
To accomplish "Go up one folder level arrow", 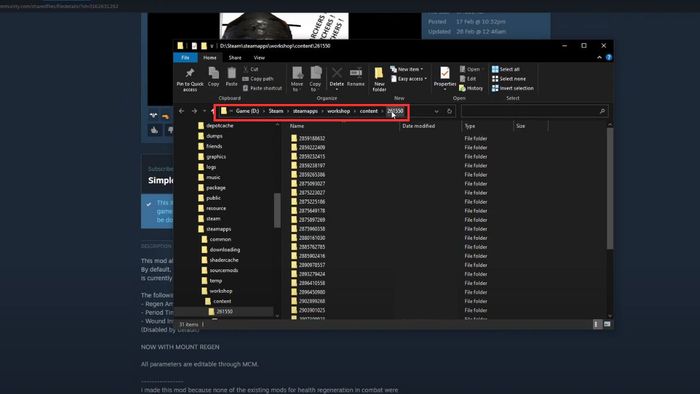I will [x=212, y=110].
